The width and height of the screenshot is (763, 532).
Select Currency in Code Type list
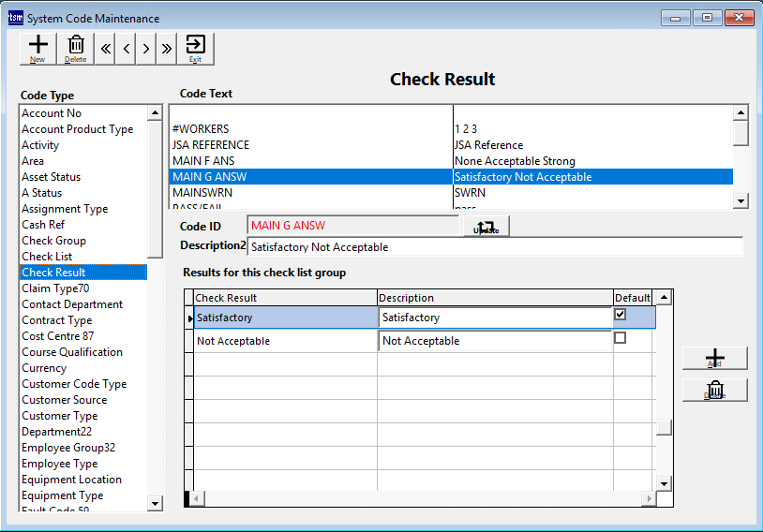[45, 368]
